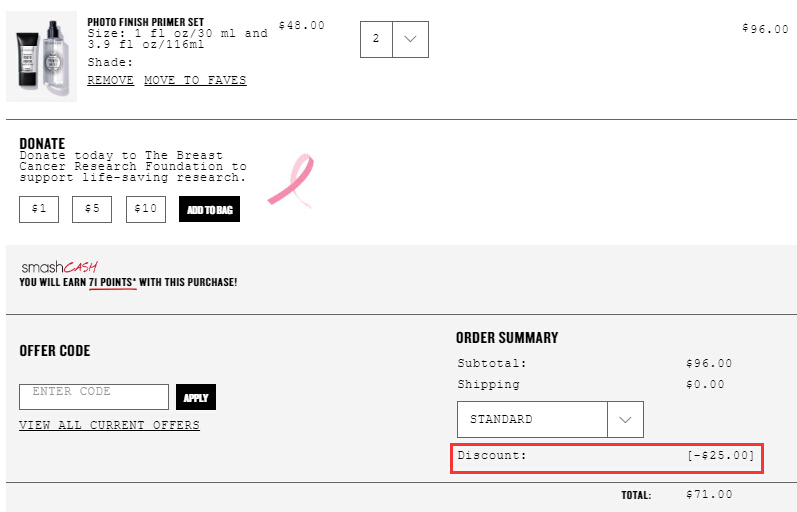Open View All Current Offers link
This screenshot has width=797, height=512.
[109, 425]
